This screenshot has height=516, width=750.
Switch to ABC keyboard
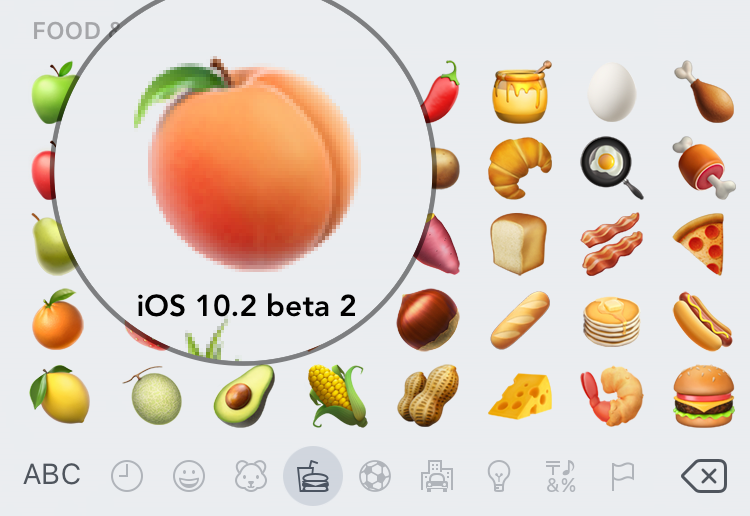click(52, 474)
